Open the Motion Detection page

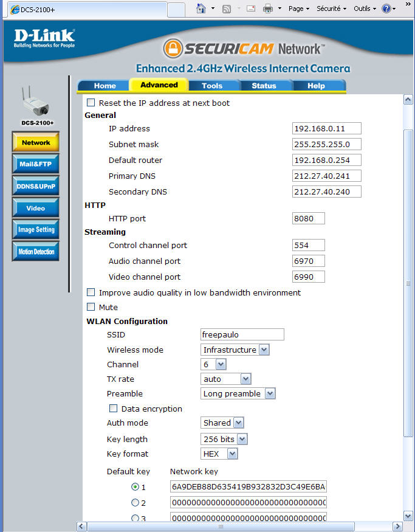tap(36, 252)
